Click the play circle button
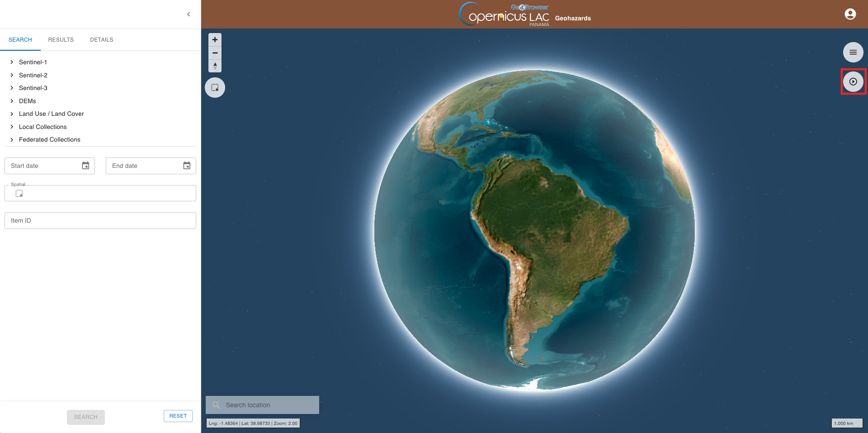Image resolution: width=868 pixels, height=433 pixels. (853, 82)
